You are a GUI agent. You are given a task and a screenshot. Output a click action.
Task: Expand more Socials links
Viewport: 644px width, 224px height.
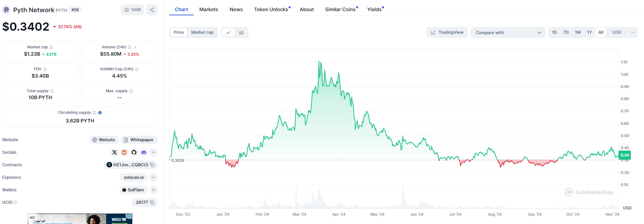(154, 152)
